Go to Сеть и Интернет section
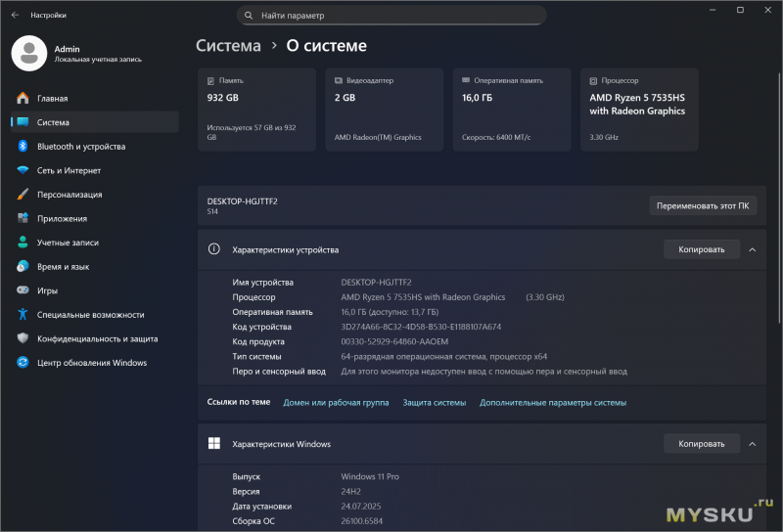 click(95, 170)
